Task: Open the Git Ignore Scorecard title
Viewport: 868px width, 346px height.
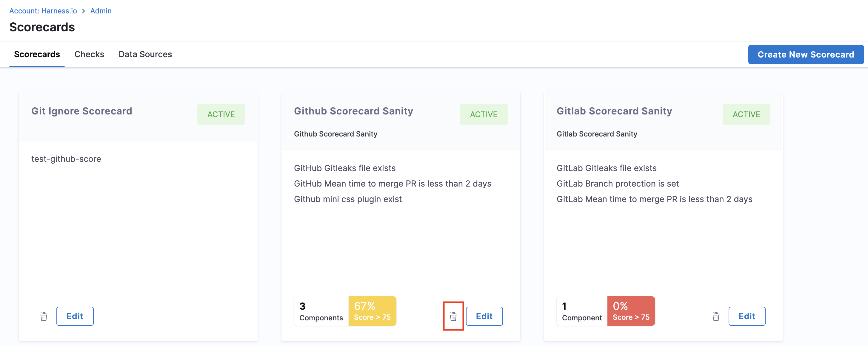Action: click(x=81, y=111)
